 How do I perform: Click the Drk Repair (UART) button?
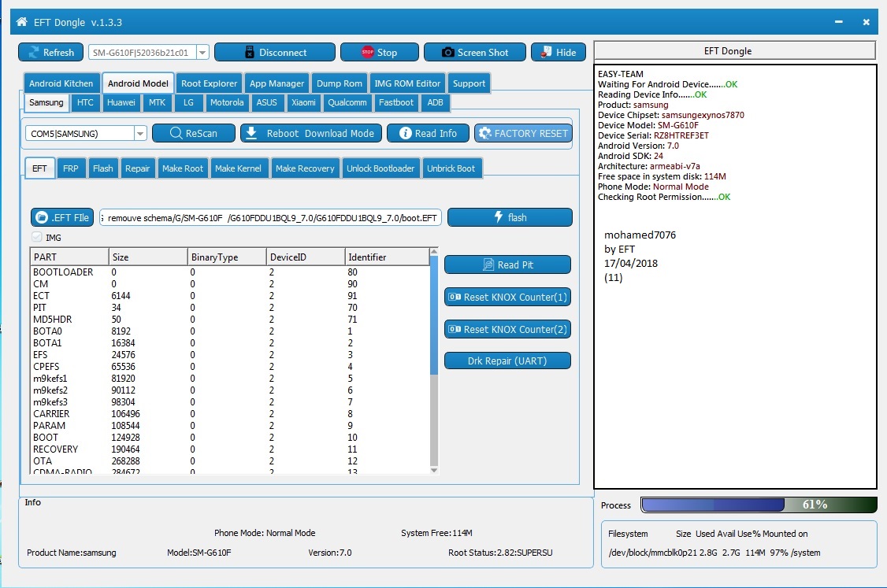pyautogui.click(x=507, y=361)
